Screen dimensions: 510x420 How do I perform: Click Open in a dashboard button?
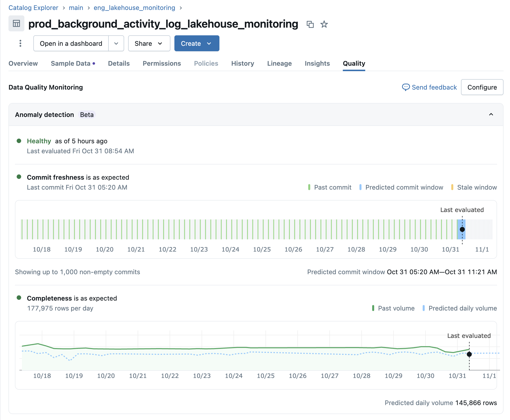coord(71,43)
